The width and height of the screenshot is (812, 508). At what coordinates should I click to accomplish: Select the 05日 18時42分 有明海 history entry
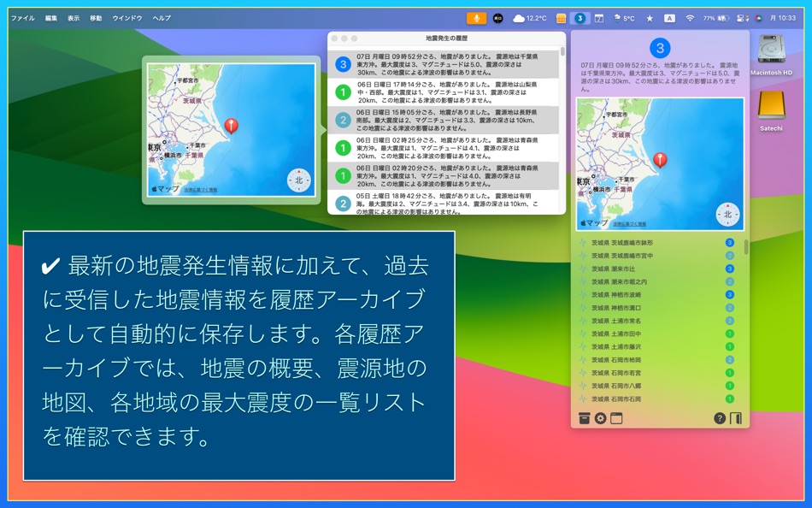pyautogui.click(x=444, y=203)
